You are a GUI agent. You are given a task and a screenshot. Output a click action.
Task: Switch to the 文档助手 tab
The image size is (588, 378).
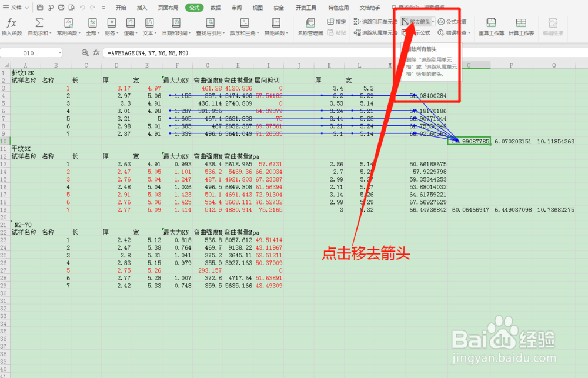click(x=370, y=8)
